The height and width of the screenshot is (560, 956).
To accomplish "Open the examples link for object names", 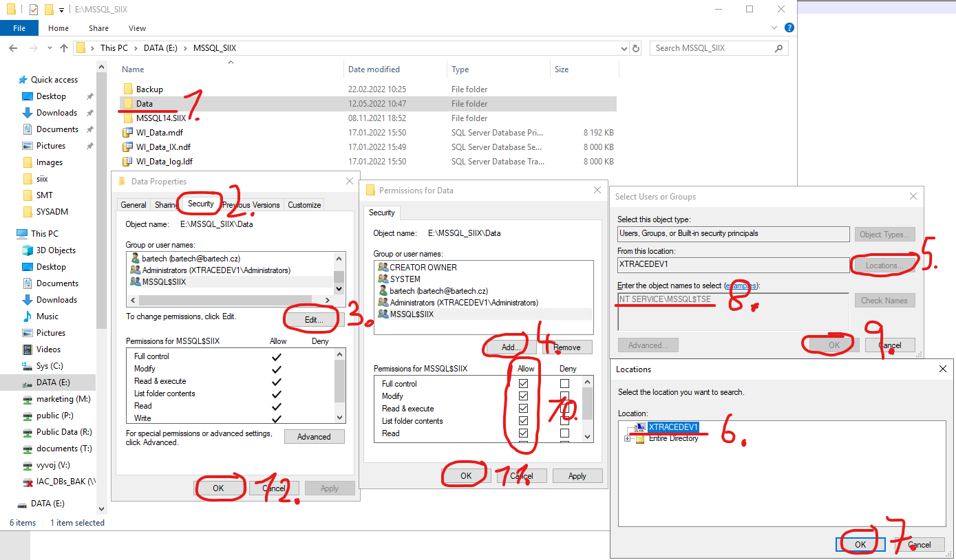I will click(x=741, y=286).
